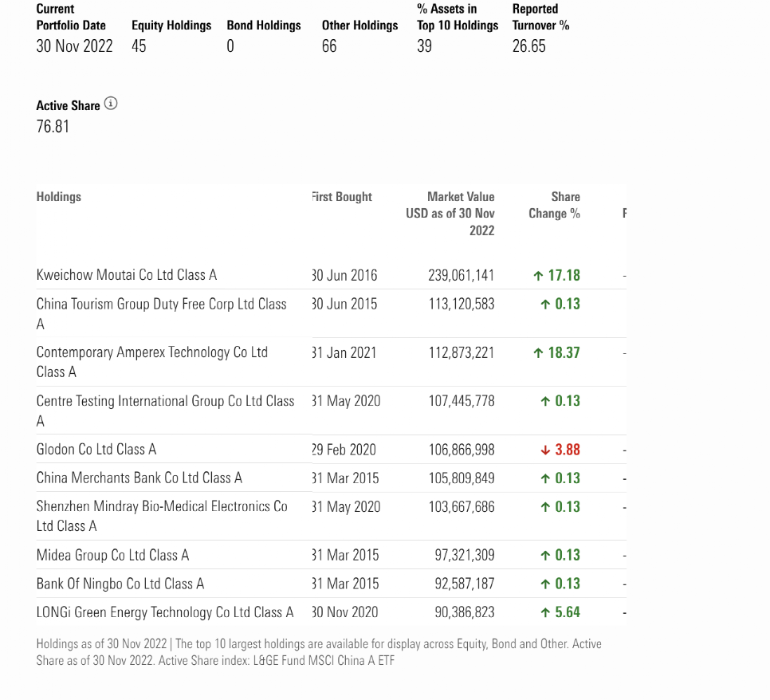Open Bank Of Ningbo Co Ltd Class A

pos(120,584)
